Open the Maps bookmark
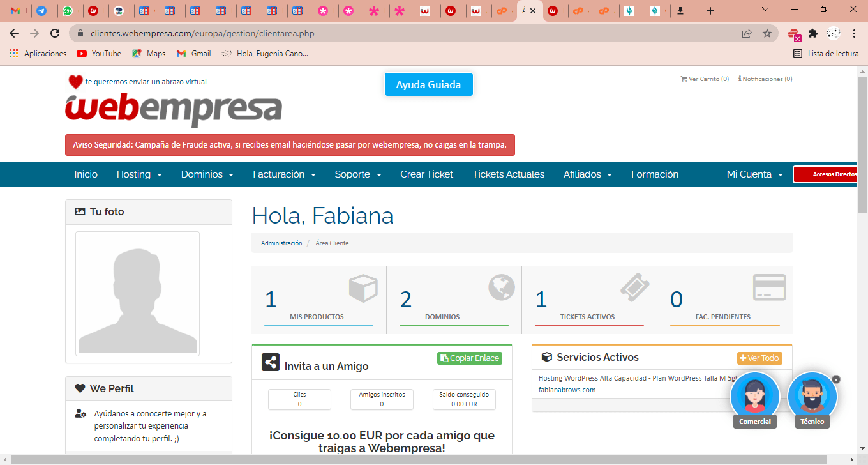The image size is (868, 465). (x=149, y=54)
